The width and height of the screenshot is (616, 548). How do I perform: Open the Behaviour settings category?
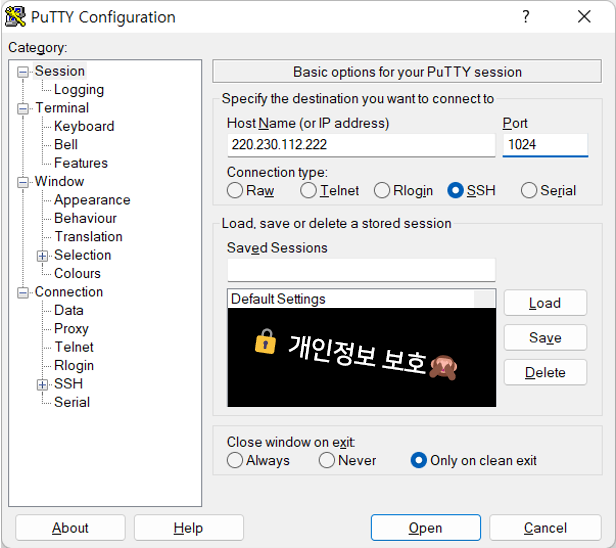85,218
